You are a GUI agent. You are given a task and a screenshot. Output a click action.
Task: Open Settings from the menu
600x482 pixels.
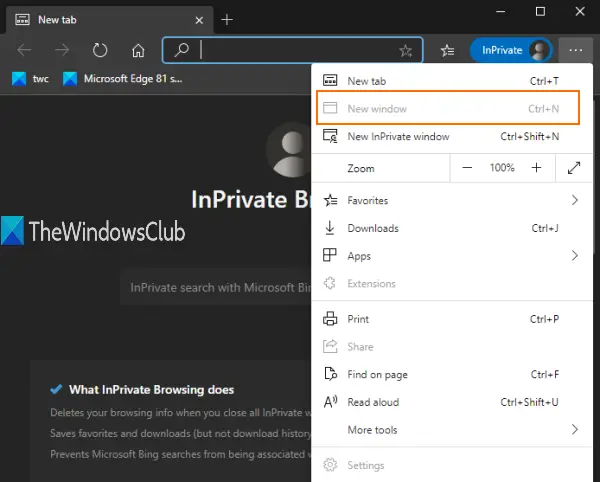pyautogui.click(x=452, y=466)
